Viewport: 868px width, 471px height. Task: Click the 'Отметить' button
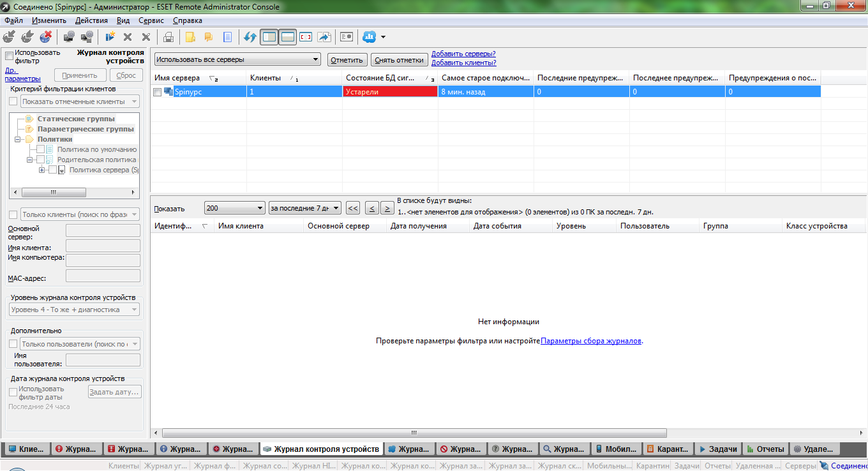tap(347, 60)
